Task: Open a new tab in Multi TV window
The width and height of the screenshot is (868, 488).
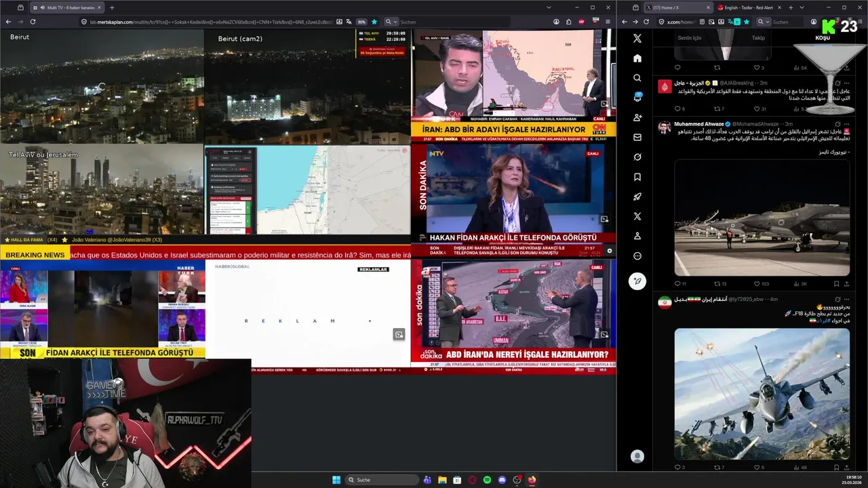Action: [112, 7]
